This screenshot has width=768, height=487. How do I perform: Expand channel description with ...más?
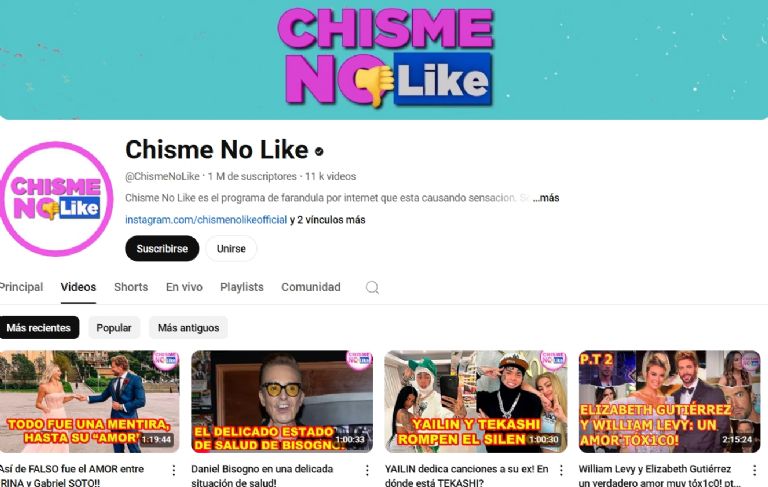546,198
